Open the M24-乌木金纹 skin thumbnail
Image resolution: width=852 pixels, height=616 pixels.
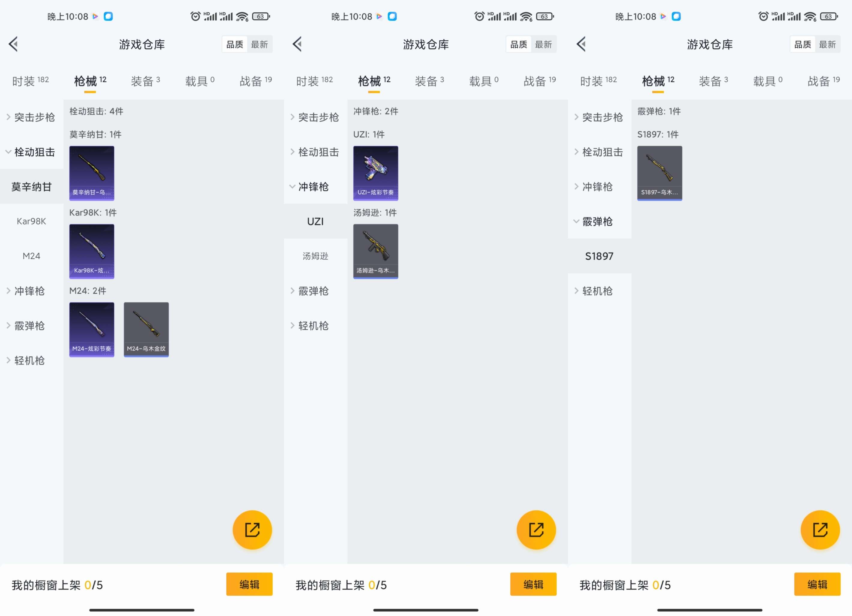[x=146, y=329]
